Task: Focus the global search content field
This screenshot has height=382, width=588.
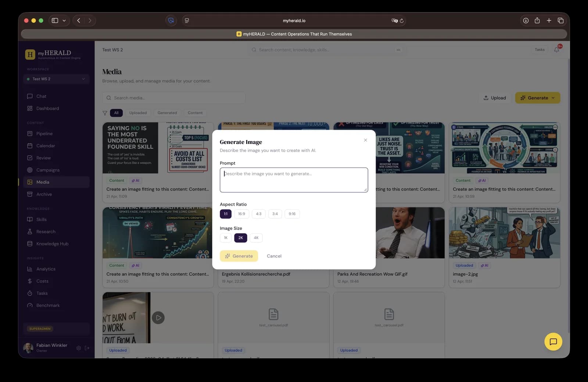Action: coord(327,50)
